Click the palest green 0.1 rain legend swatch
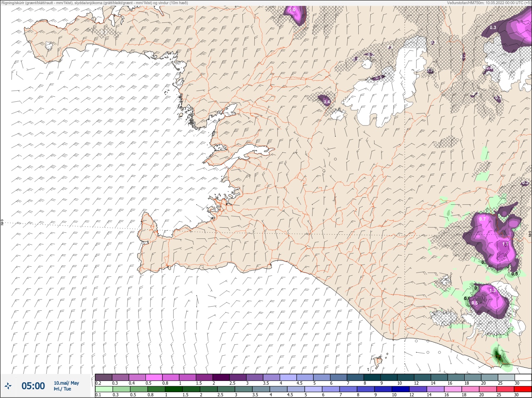This screenshot has width=532, height=398. tap(103, 389)
